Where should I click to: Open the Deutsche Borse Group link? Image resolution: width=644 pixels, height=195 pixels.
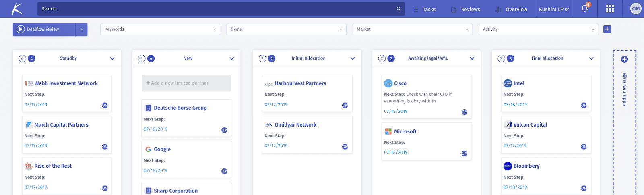pyautogui.click(x=180, y=108)
